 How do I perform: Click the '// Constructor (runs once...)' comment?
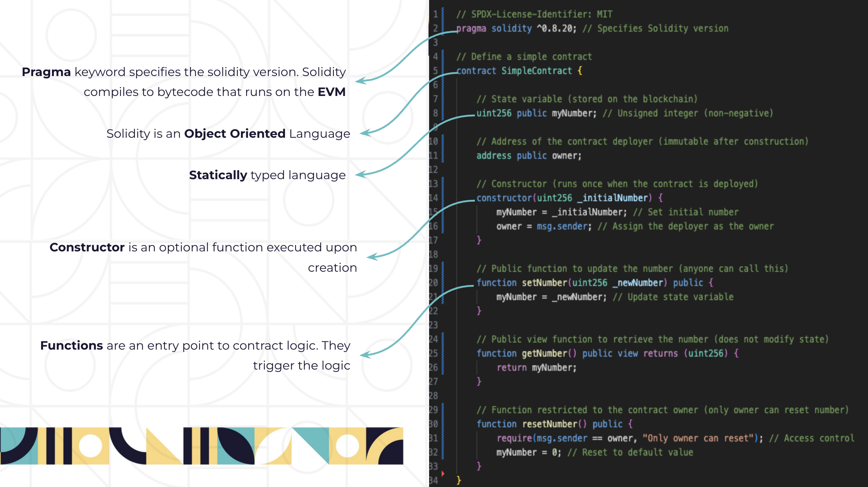click(x=617, y=184)
